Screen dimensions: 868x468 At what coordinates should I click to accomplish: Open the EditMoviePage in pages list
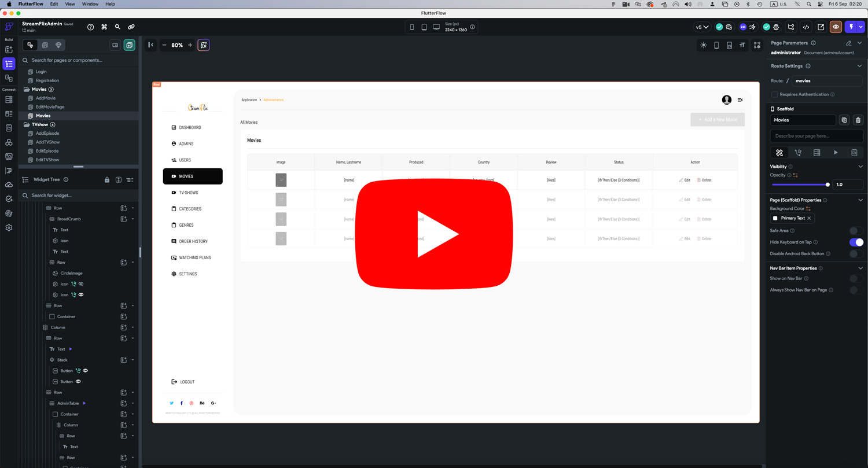point(50,107)
